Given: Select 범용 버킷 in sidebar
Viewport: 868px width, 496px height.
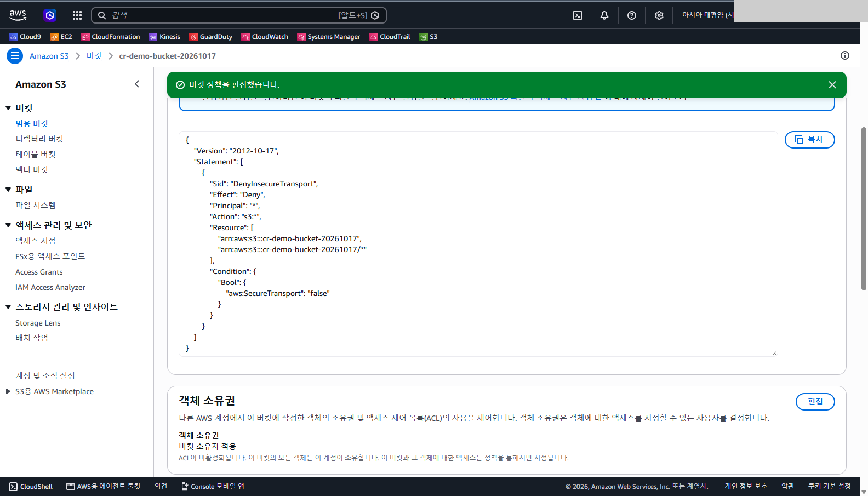Looking at the screenshot, I should point(32,124).
